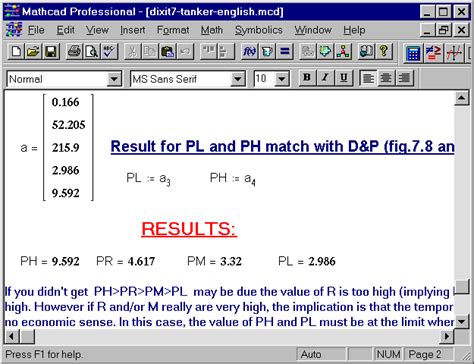
Task: Set text alignment to center
Action: click(x=386, y=78)
